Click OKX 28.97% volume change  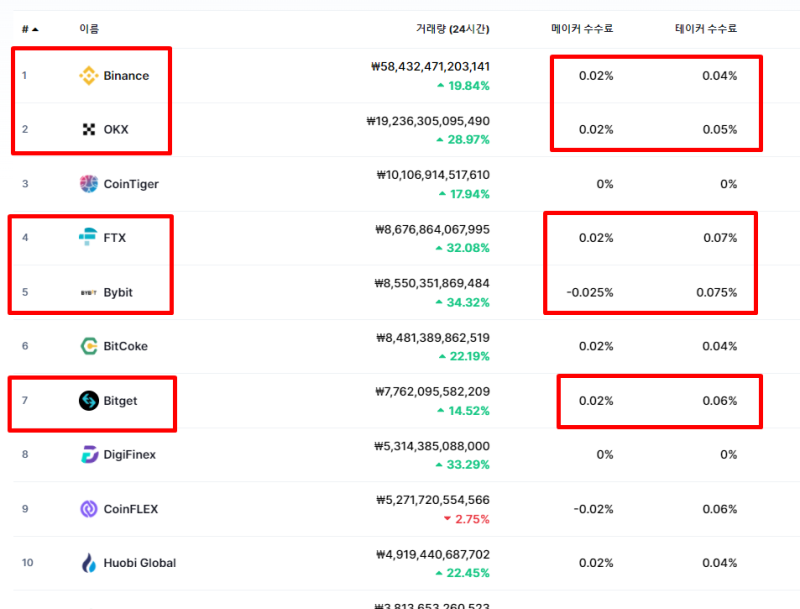click(x=463, y=140)
